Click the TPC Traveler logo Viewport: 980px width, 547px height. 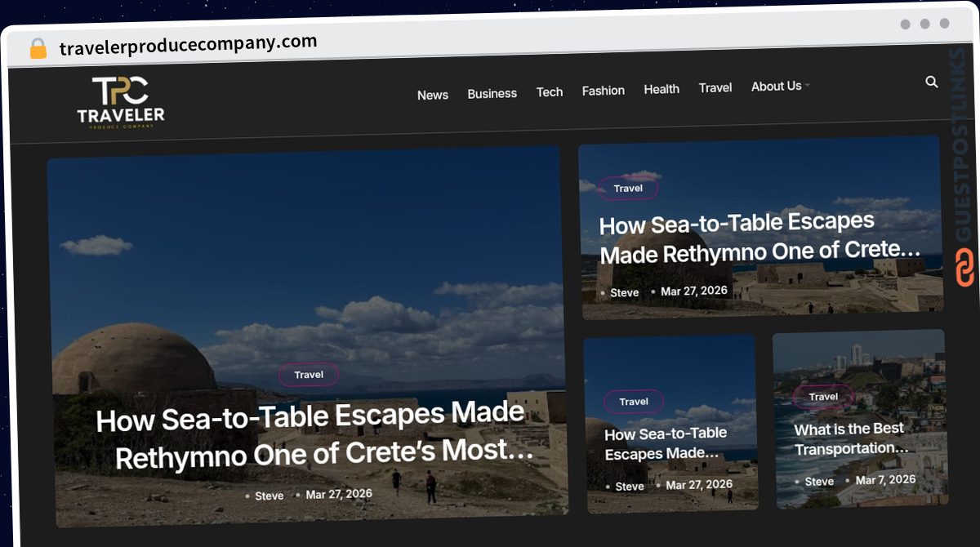click(121, 102)
